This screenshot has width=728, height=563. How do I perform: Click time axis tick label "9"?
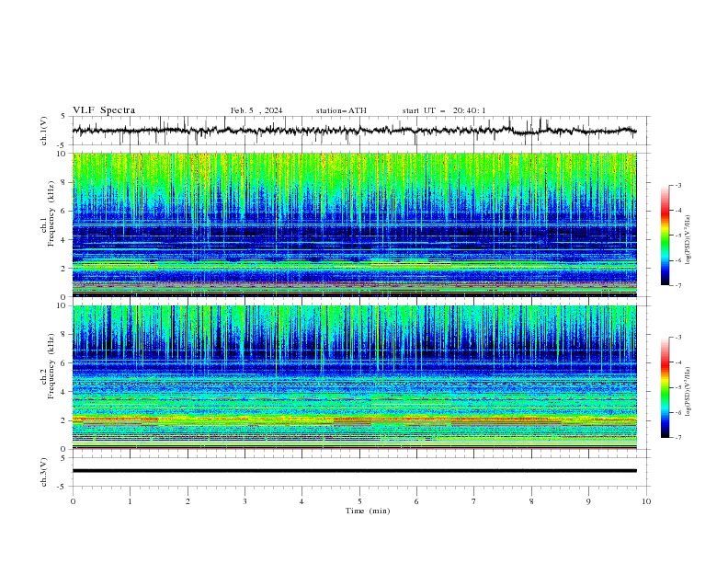(588, 501)
